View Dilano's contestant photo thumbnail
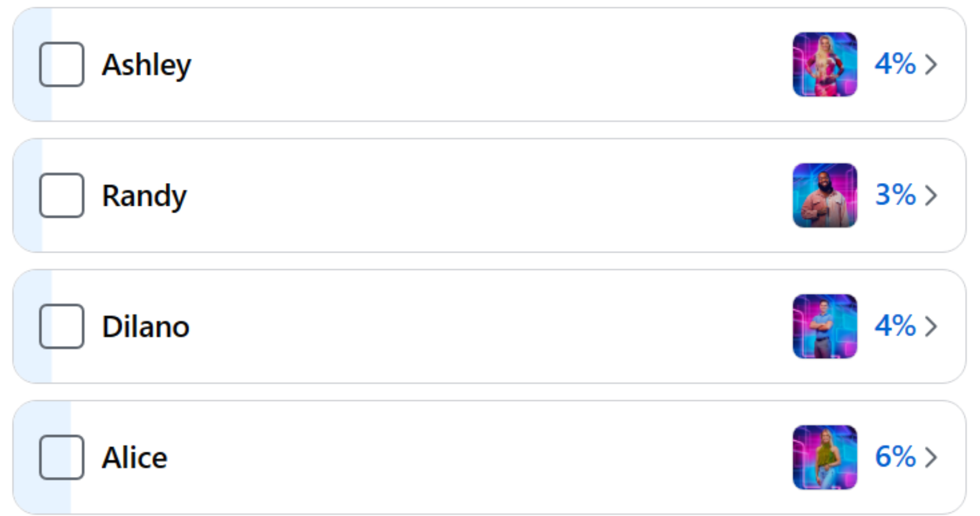This screenshot has height=516, width=980. [825, 326]
